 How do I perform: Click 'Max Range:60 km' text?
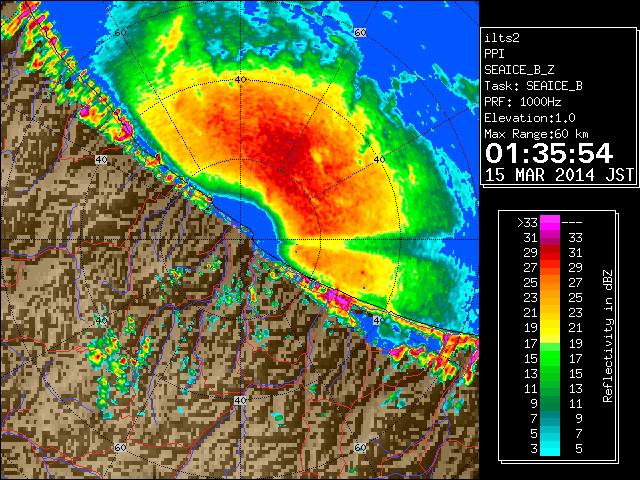[536, 134]
